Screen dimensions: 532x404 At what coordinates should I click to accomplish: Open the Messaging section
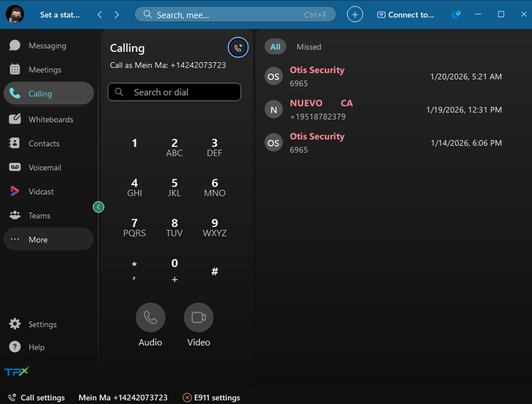(x=48, y=46)
